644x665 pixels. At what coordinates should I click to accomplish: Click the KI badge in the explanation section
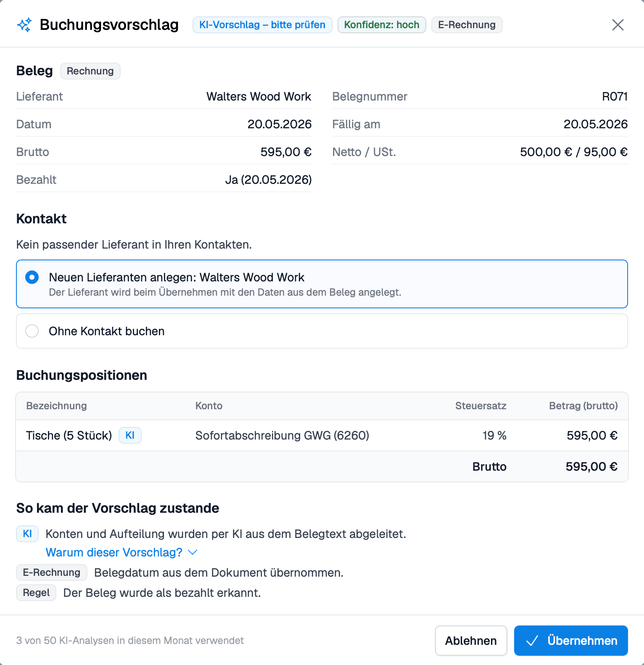coord(27,534)
